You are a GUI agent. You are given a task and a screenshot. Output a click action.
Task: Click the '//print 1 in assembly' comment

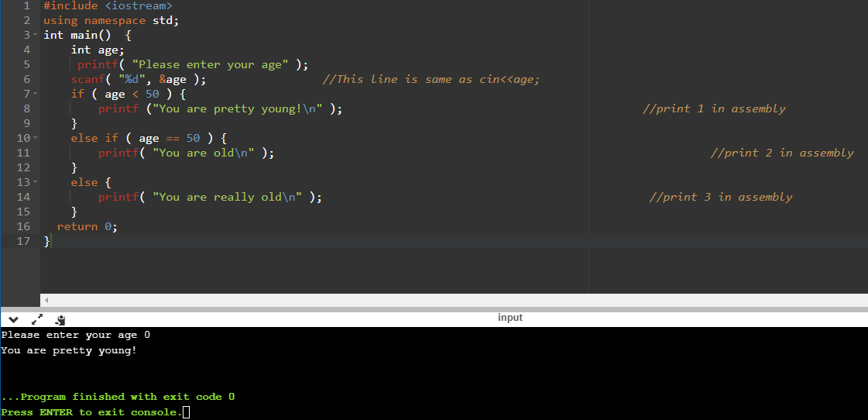(714, 108)
